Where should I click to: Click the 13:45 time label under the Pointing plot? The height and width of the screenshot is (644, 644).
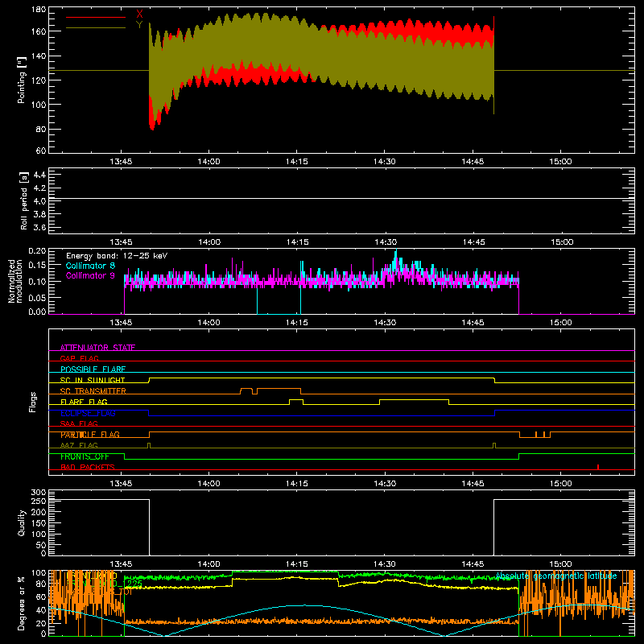click(x=122, y=162)
